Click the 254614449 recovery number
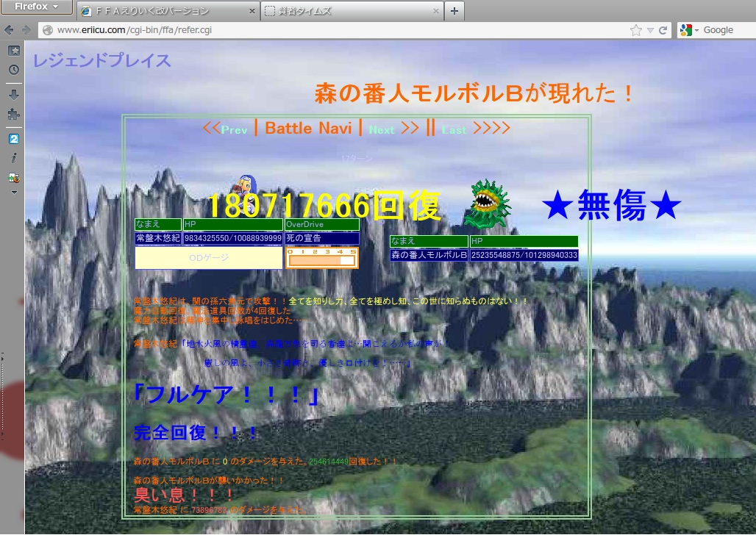The height and width of the screenshot is (535, 756). coord(329,462)
